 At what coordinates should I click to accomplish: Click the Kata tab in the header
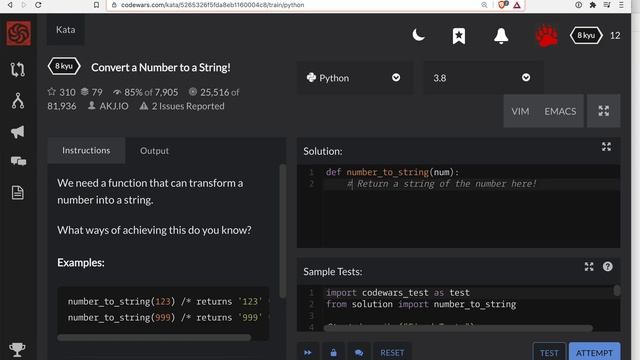pos(66,30)
